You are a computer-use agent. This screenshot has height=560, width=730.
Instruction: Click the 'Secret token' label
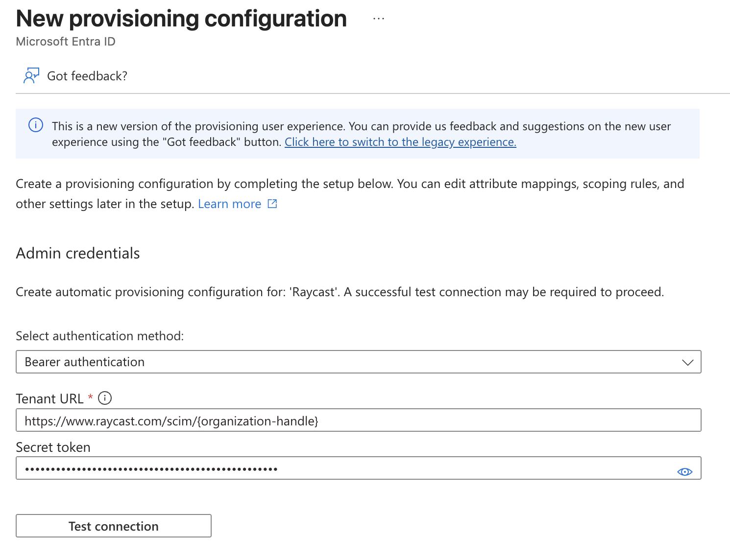tap(53, 447)
